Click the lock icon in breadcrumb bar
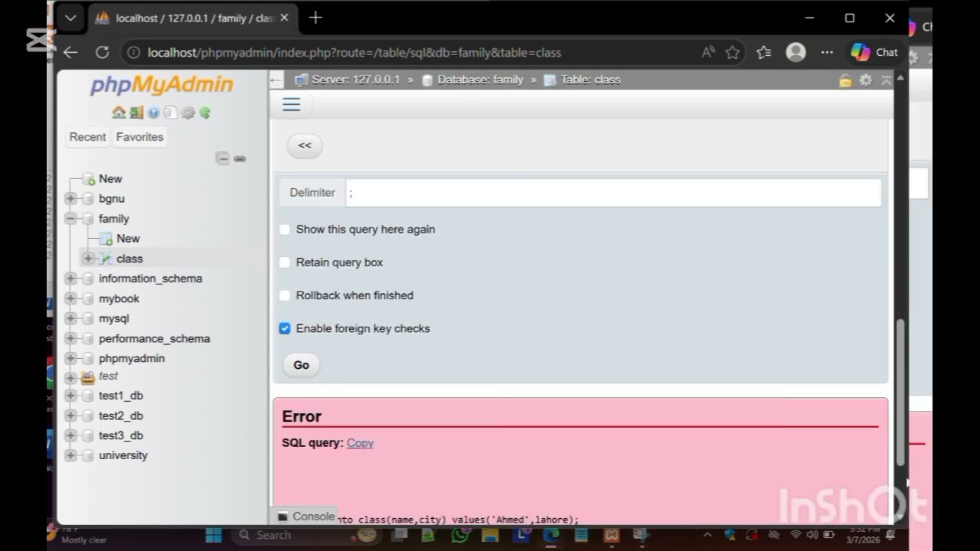This screenshot has width=980, height=551. (845, 80)
